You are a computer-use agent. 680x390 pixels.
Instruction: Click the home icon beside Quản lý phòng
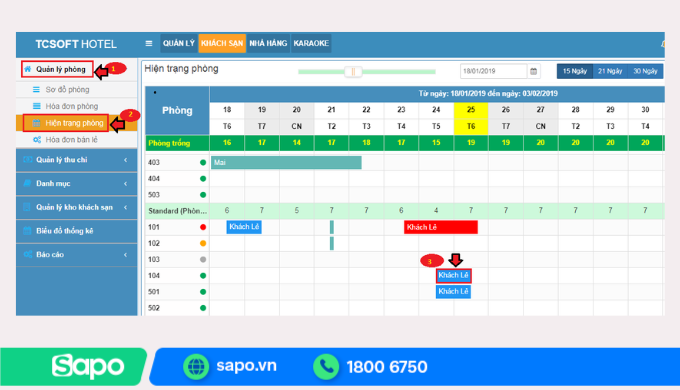tap(28, 69)
